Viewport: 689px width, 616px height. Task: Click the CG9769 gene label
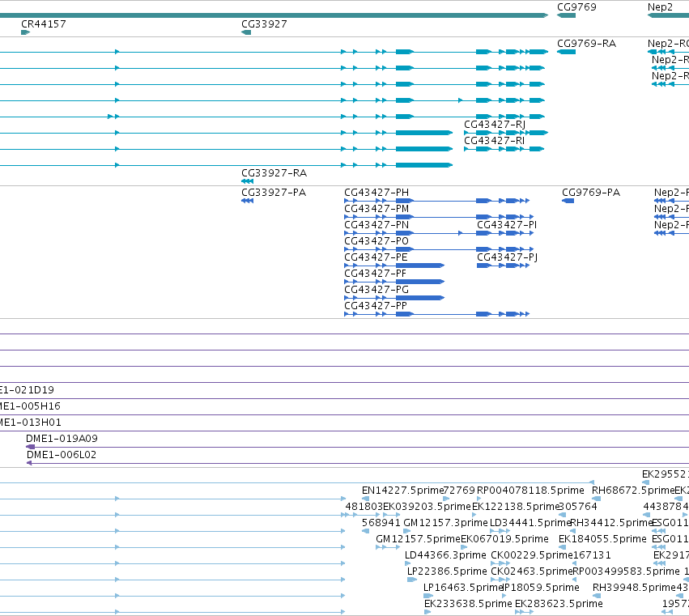(576, 7)
